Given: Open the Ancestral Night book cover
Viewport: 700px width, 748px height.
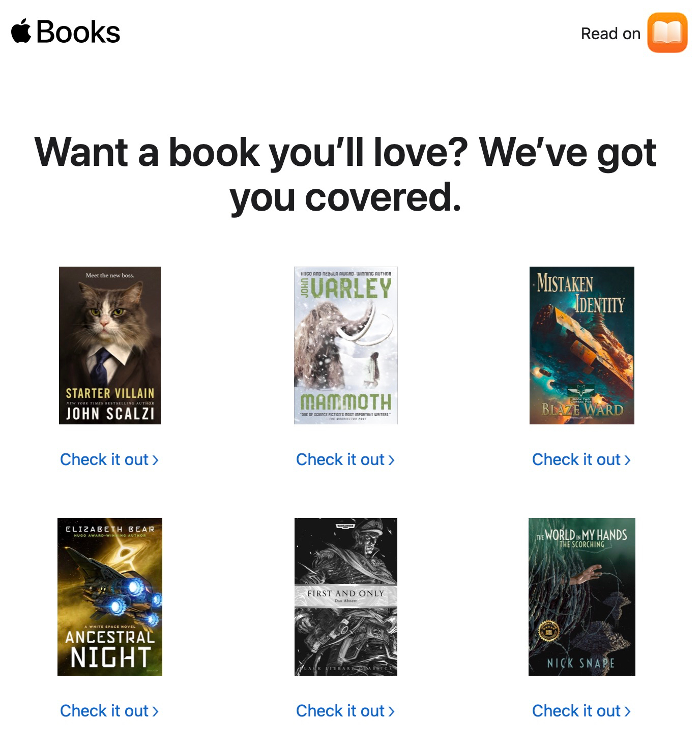Looking at the screenshot, I should pyautogui.click(x=110, y=597).
